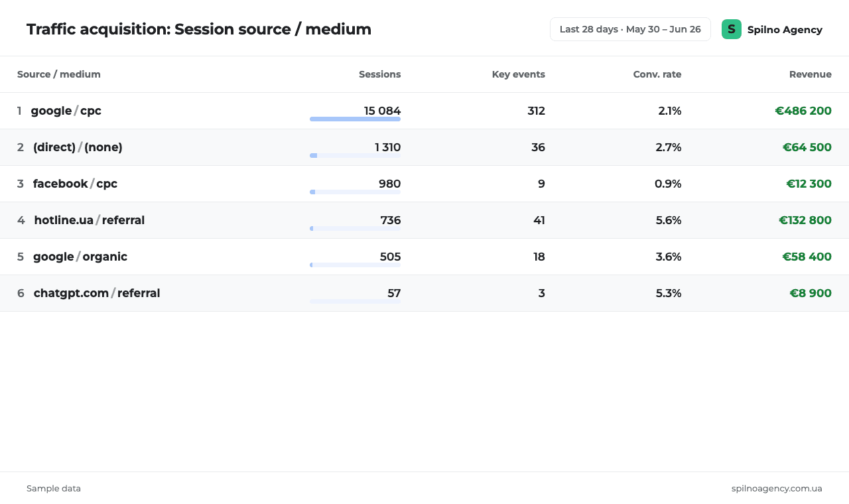Click the €12 300 revenue value

click(x=809, y=184)
